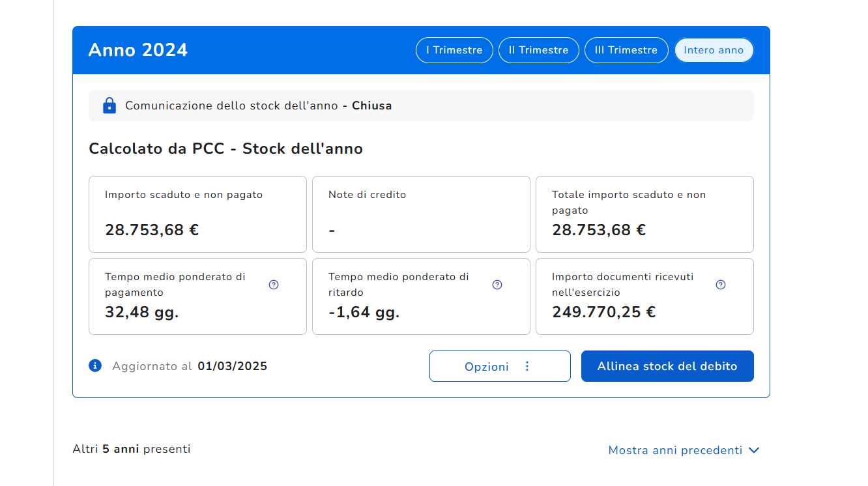Open help for Tempo medio ponderato di pagamento

coord(274,285)
